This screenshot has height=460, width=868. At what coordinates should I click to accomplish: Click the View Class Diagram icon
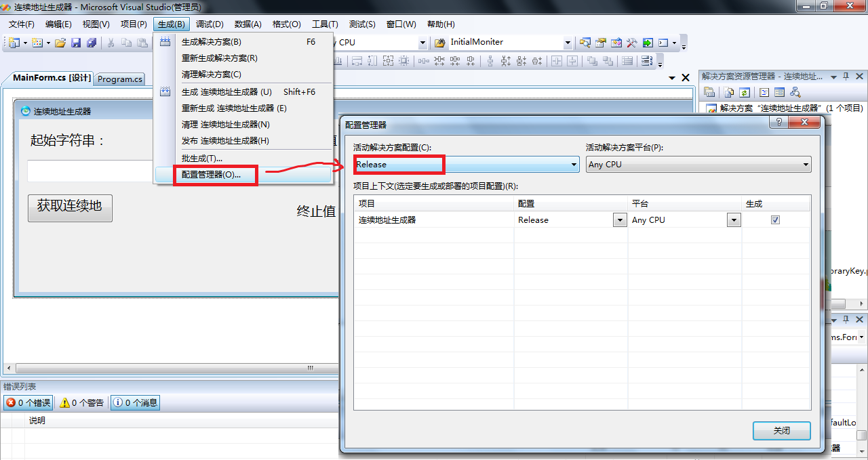[x=795, y=92]
